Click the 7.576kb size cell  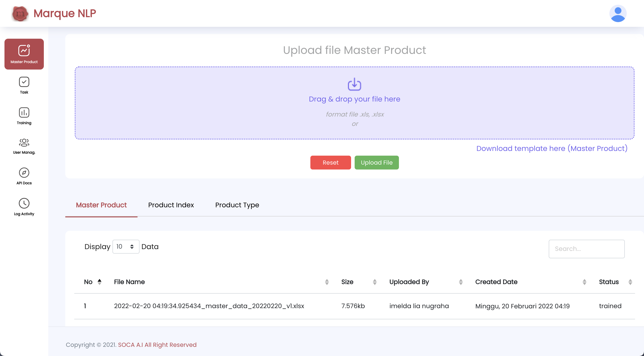pyautogui.click(x=353, y=306)
